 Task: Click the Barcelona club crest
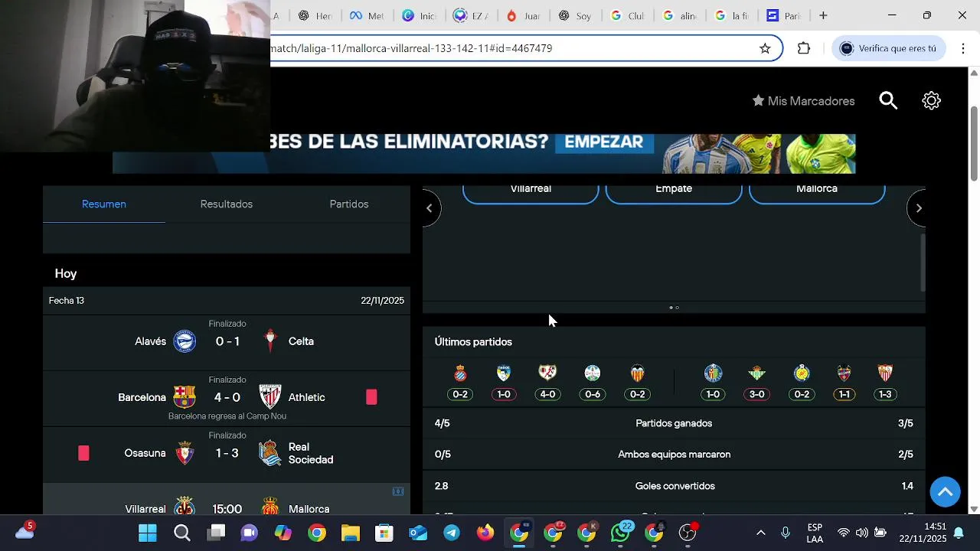(x=185, y=396)
